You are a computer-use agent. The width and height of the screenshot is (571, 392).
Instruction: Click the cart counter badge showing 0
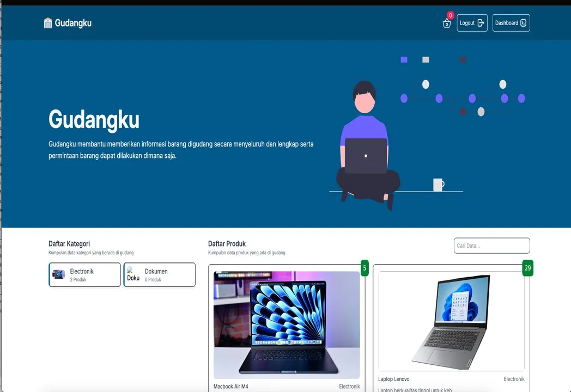(x=451, y=15)
